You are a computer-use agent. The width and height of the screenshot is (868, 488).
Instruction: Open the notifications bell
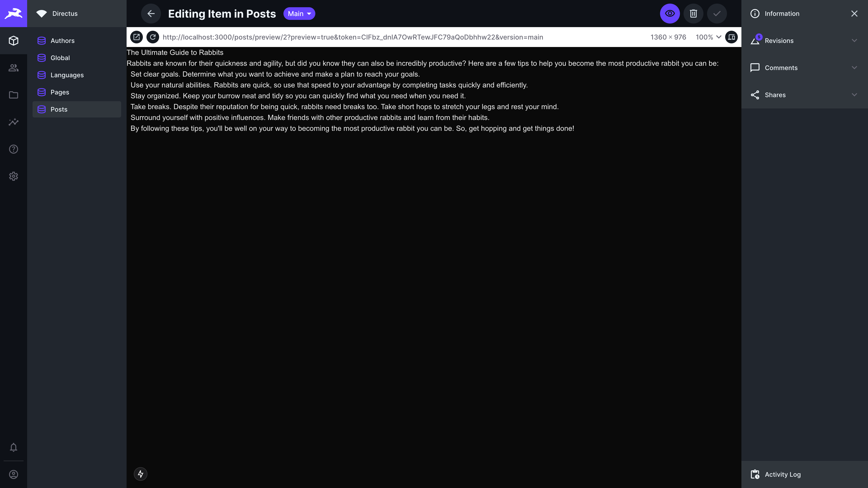14,448
